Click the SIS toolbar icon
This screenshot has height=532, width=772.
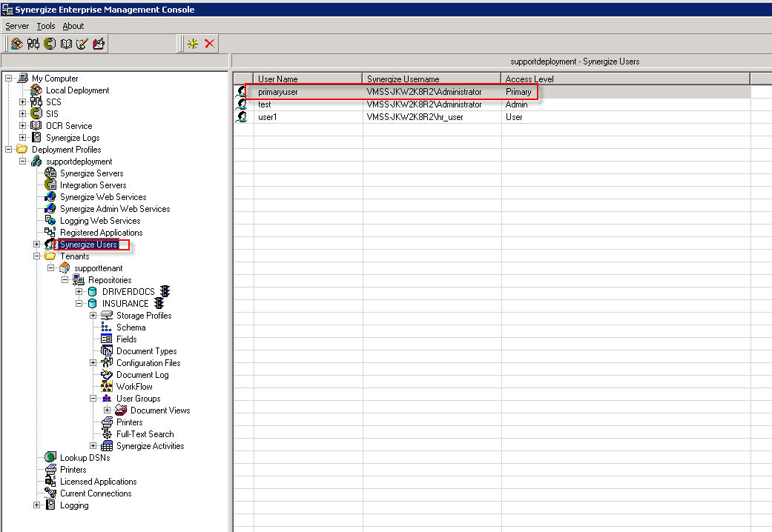click(50, 44)
